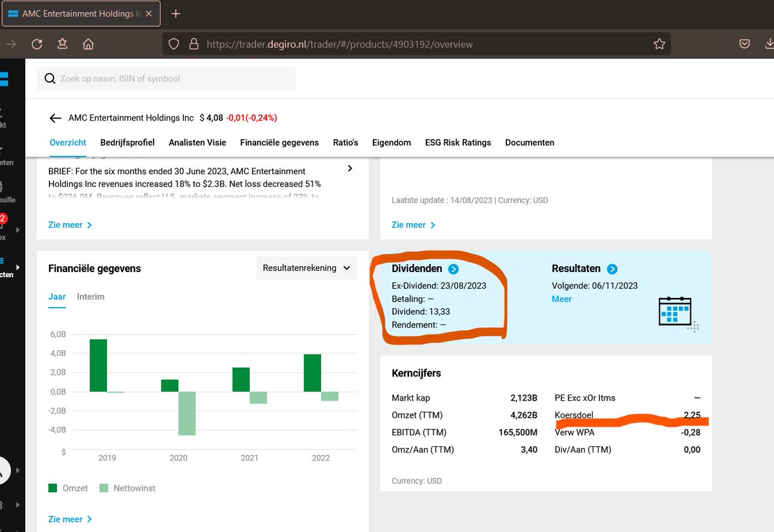This screenshot has height=532, width=774.
Task: Open the Dividenden blue arrow icon
Action: 453,269
